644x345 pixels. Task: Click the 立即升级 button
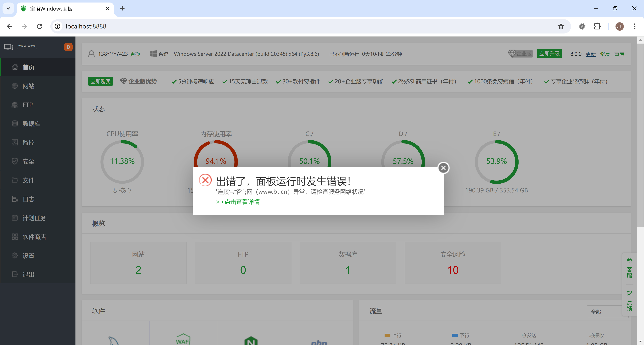[x=549, y=53]
